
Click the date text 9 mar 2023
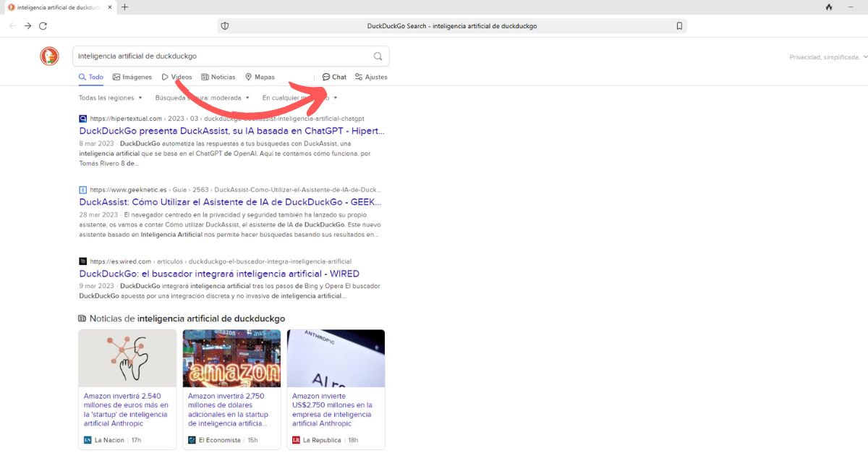(96, 286)
